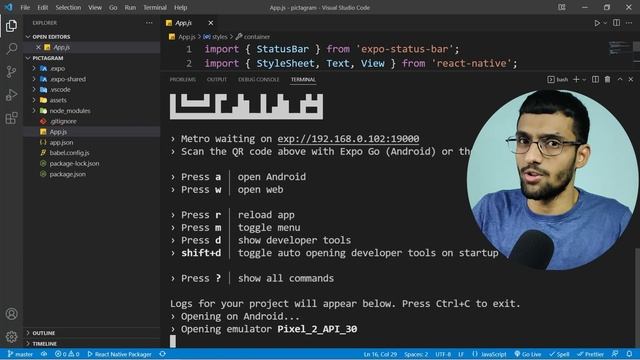Open the Edit menu
This screenshot has width=640, height=360.
(x=42, y=7)
